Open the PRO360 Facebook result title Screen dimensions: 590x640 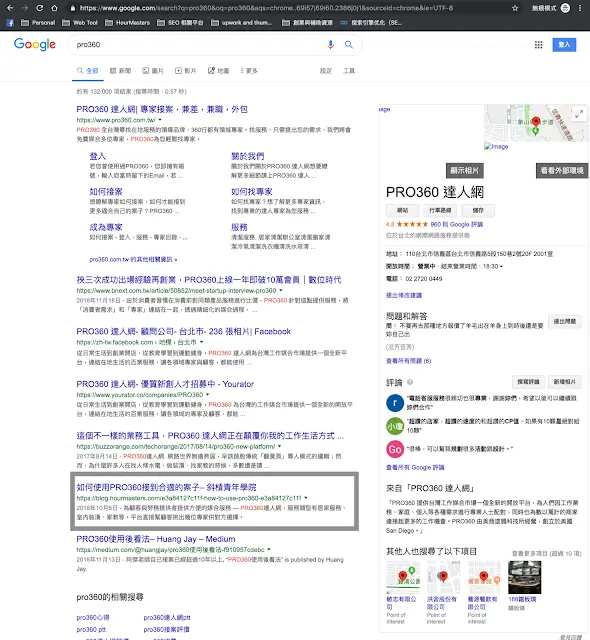point(184,331)
